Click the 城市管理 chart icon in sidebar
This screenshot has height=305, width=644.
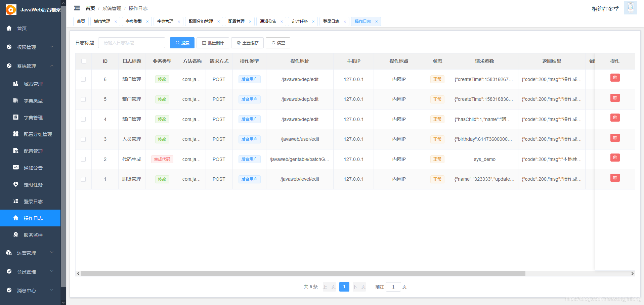tap(16, 84)
